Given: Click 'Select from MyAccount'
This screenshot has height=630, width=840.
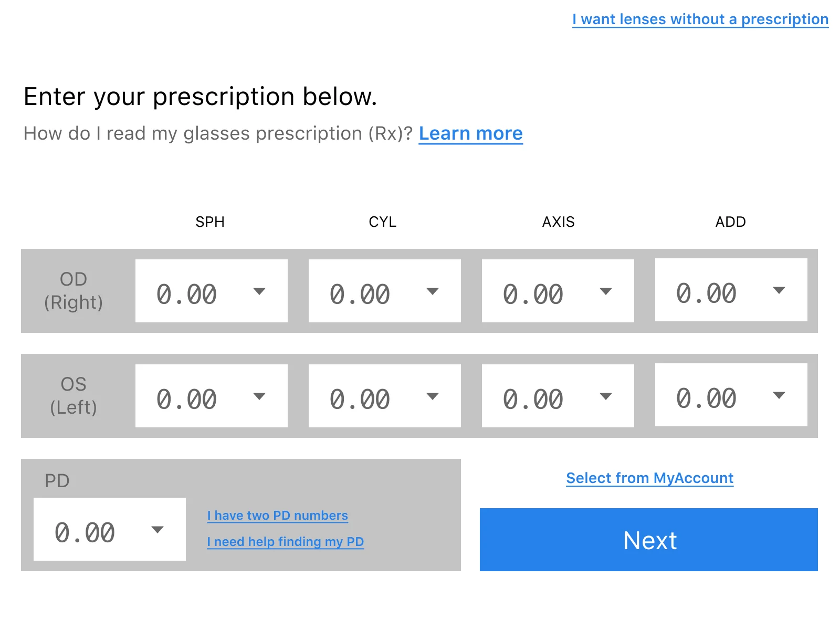Looking at the screenshot, I should (x=649, y=478).
